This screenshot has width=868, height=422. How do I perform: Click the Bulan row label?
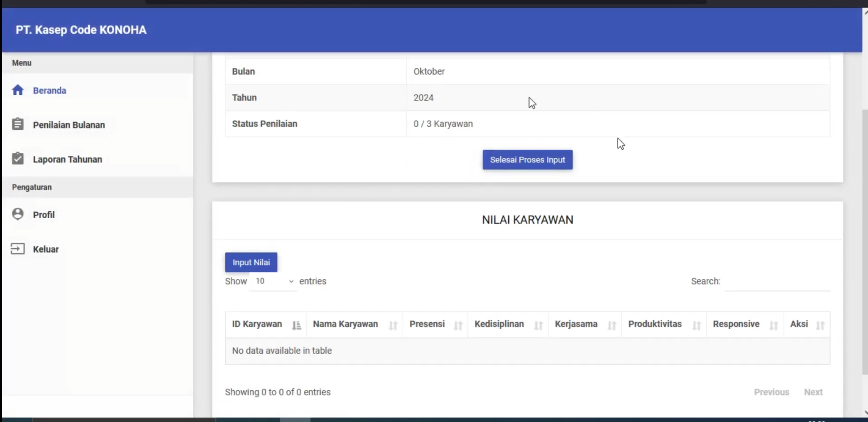243,71
